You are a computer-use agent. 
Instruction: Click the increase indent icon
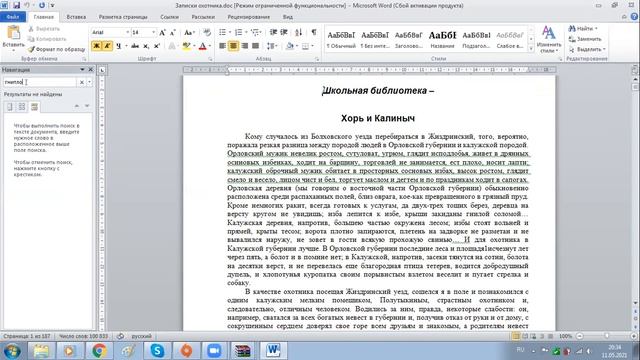[x=284, y=32]
